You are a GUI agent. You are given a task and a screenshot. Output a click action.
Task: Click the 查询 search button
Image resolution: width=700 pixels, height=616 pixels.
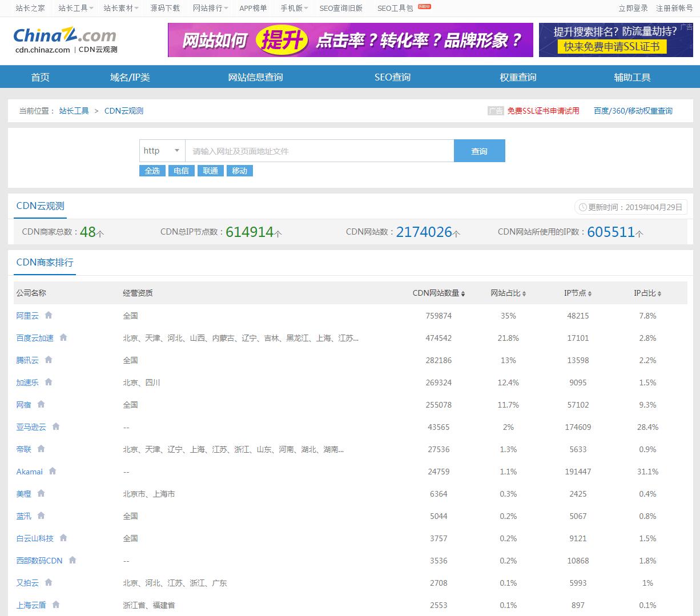pyautogui.click(x=480, y=151)
